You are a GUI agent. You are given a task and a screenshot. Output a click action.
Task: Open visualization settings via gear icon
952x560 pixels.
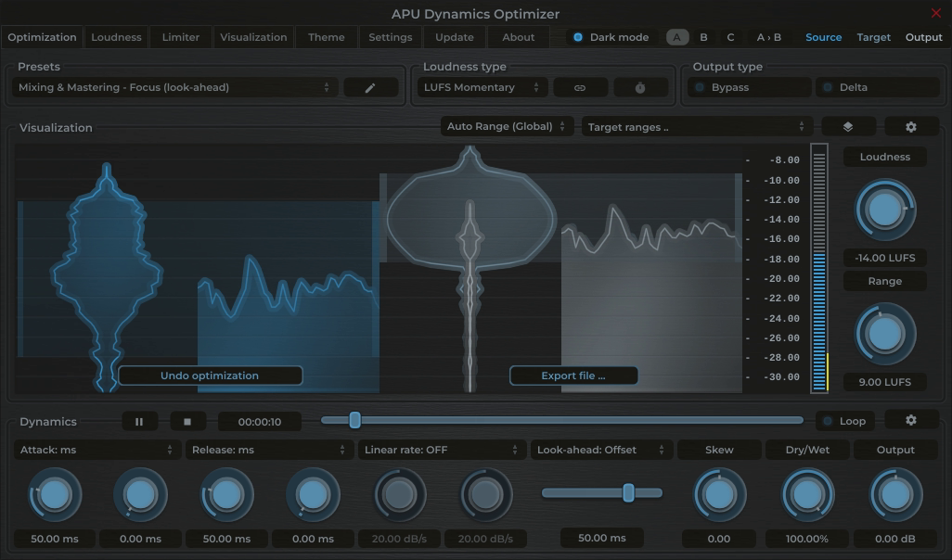(911, 126)
